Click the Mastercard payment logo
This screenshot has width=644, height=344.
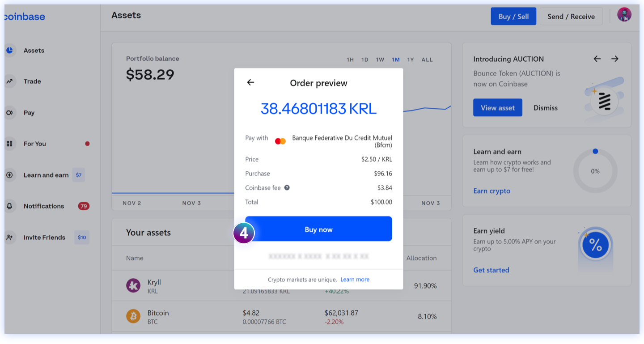point(280,141)
